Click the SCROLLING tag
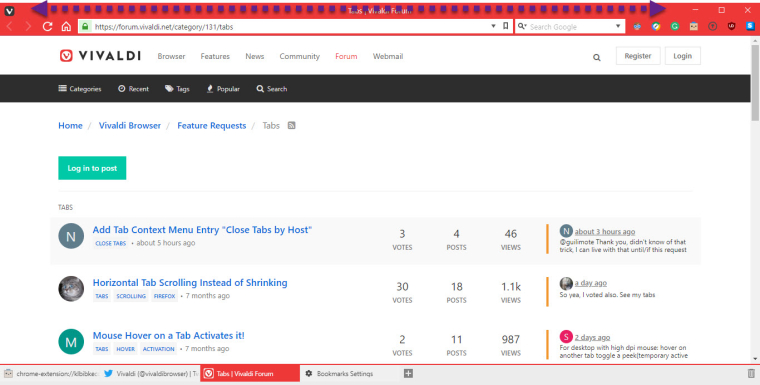 (x=131, y=296)
